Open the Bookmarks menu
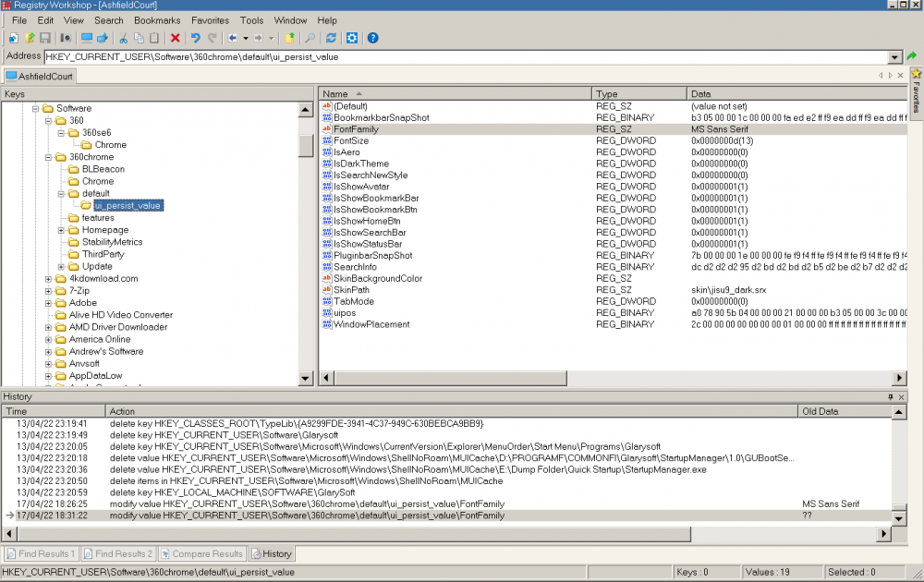924x582 pixels. coord(157,20)
